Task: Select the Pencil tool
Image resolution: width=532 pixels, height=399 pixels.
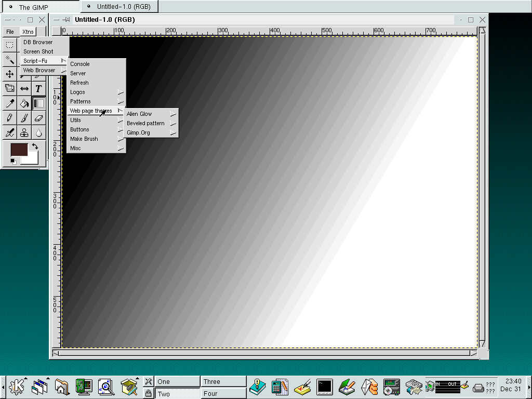Action: [9, 118]
